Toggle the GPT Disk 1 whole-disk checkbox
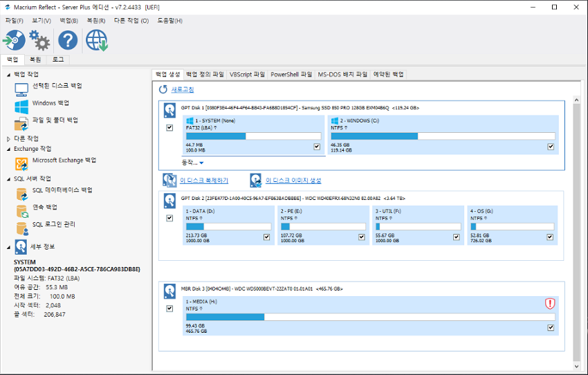 click(169, 127)
